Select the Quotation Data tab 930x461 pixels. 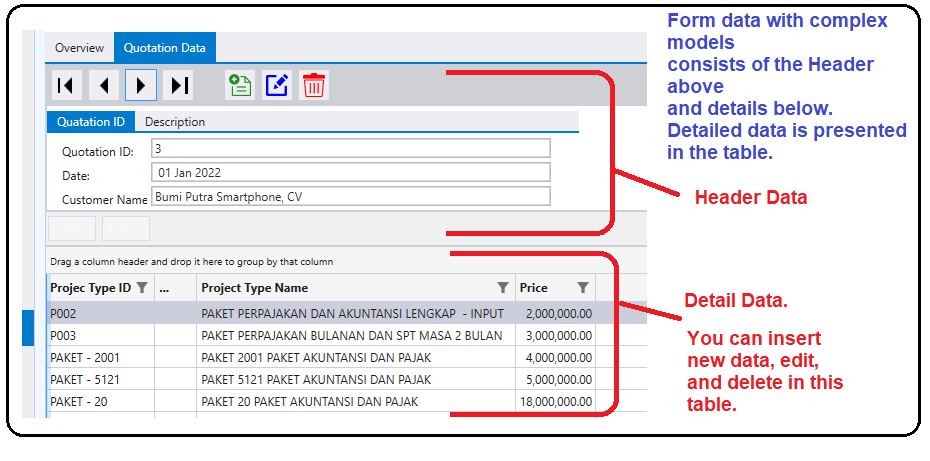(x=165, y=48)
